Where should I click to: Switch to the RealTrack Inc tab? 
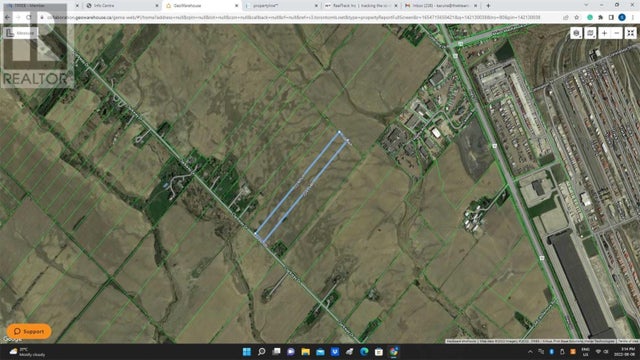point(360,6)
